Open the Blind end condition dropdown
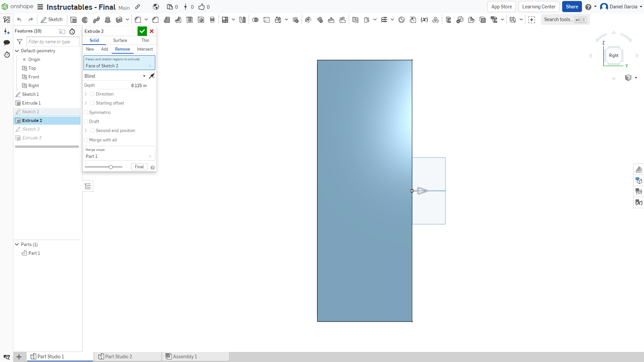Screen dimensions: 644x362 click(x=144, y=76)
